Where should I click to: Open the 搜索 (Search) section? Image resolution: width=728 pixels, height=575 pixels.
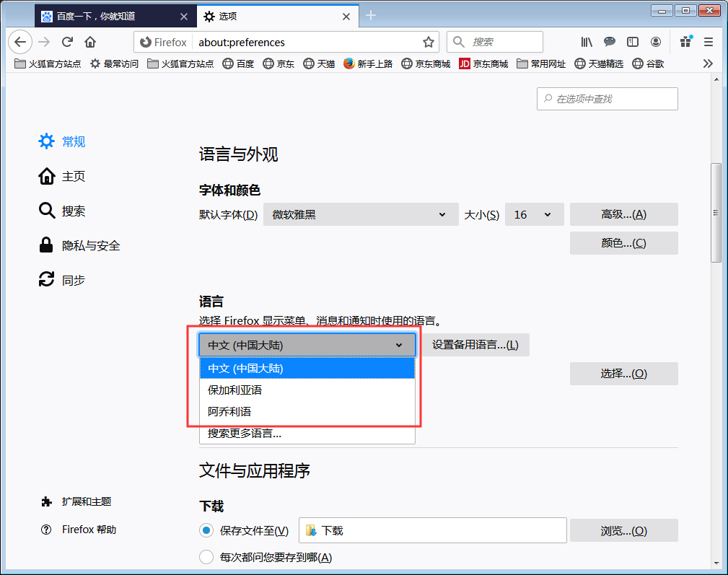[72, 211]
